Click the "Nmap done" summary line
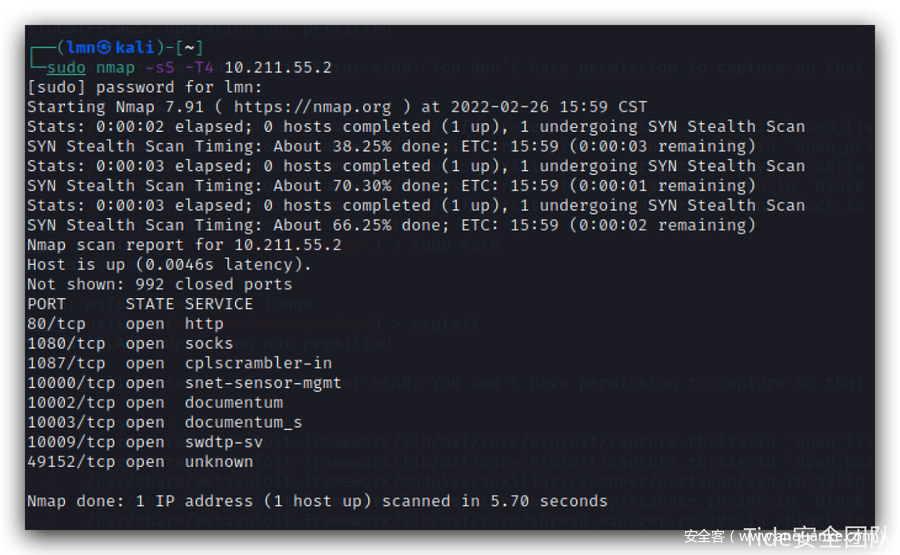900x555 pixels. coord(317,501)
